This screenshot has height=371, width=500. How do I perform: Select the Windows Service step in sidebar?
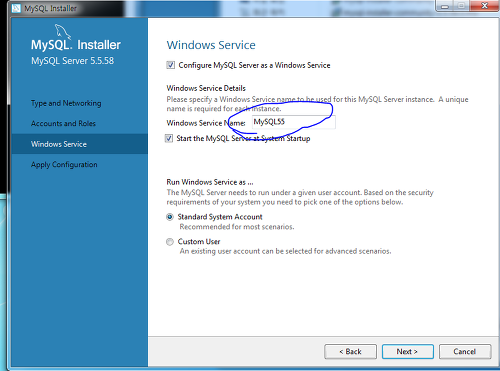pos(79,144)
